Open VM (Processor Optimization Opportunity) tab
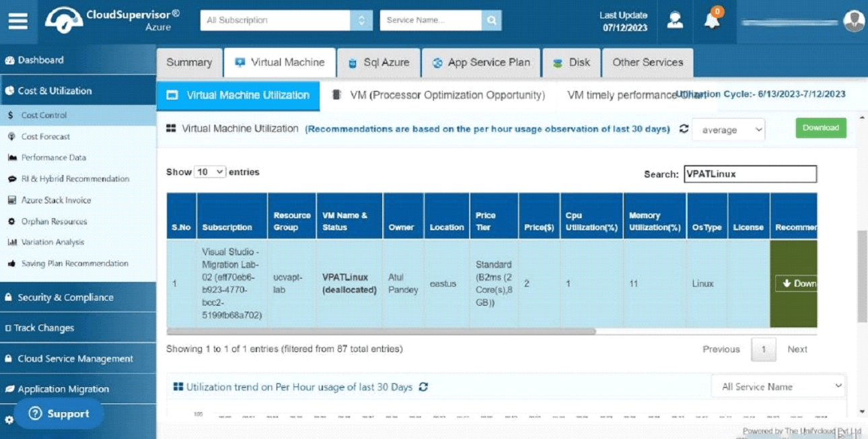The width and height of the screenshot is (868, 439). point(439,96)
